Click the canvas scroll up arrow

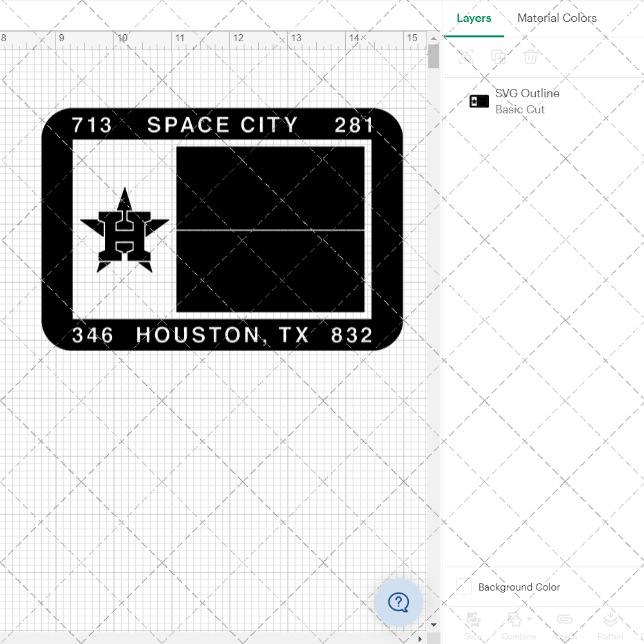click(x=433, y=38)
